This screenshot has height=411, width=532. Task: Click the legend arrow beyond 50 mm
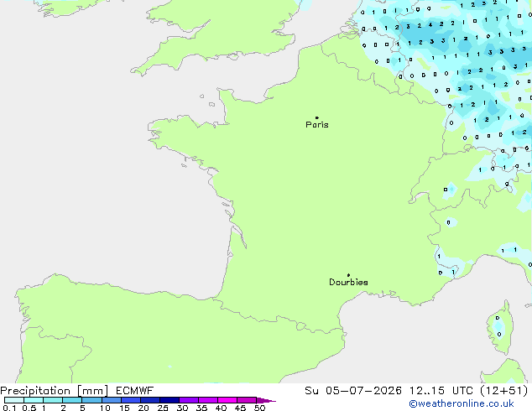266,400
